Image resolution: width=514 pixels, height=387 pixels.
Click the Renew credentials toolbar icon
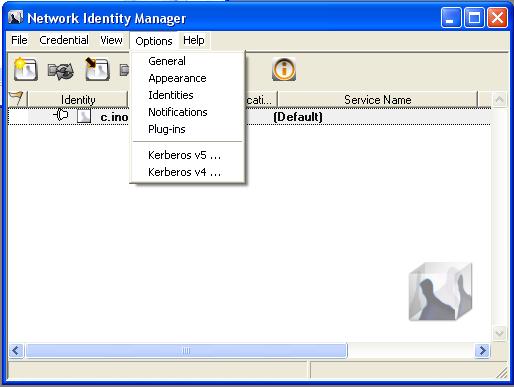[60, 71]
